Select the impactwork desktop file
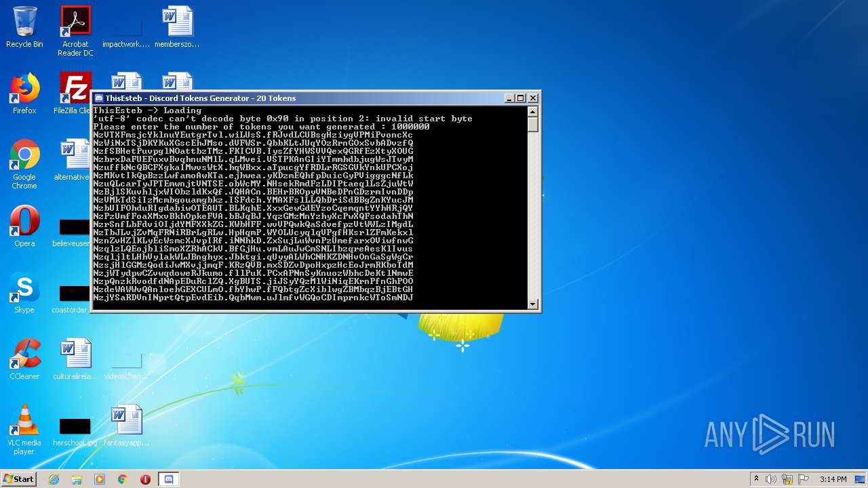The width and height of the screenshot is (868, 488). click(x=126, y=27)
